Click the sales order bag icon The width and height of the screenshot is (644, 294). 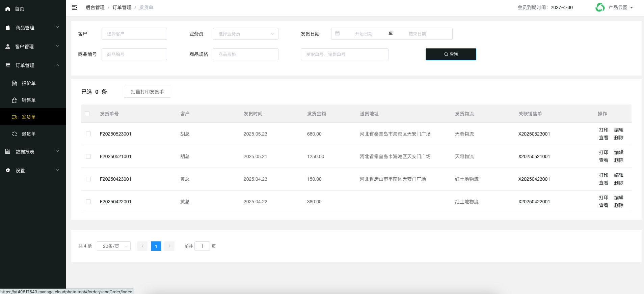(15, 100)
